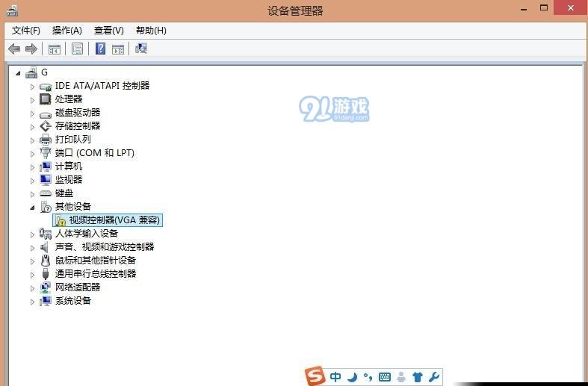The image size is (588, 386).
Task: Expand the 键盘 node
Action: point(32,194)
